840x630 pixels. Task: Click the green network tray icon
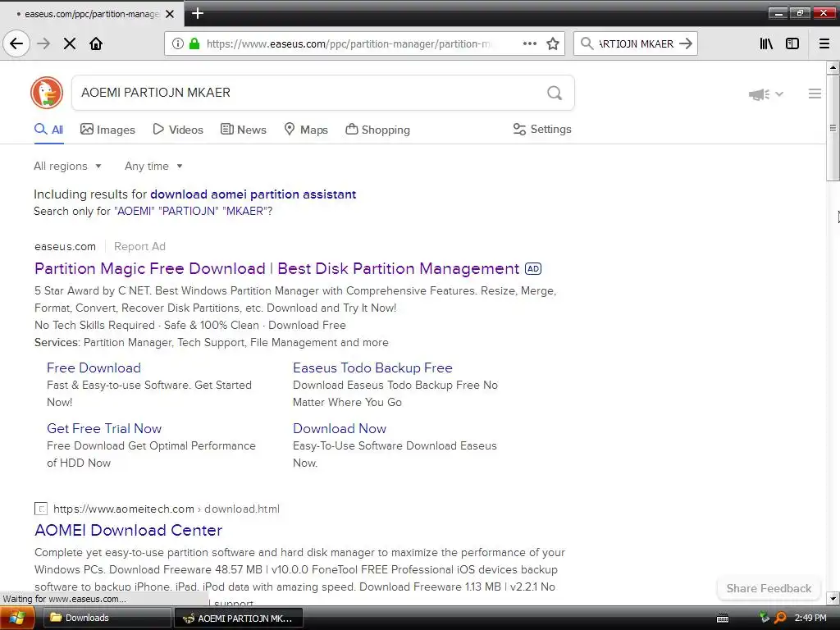pos(765,618)
